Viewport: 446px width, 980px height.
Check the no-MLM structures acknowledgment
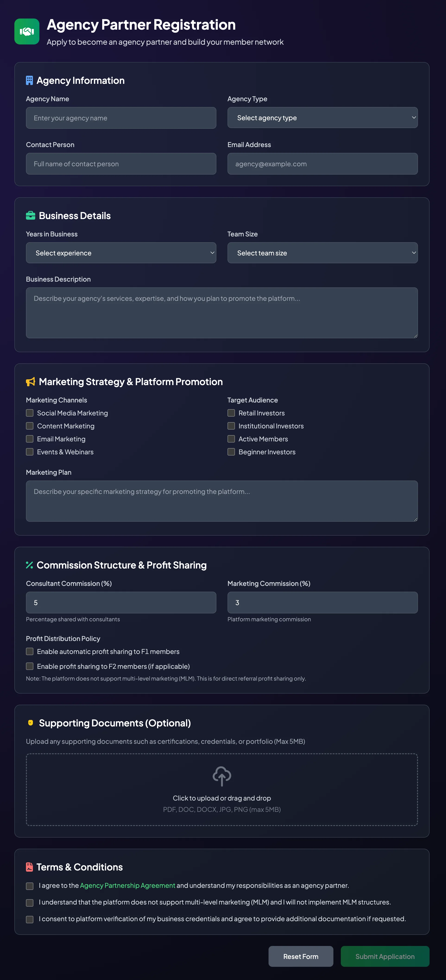30,903
